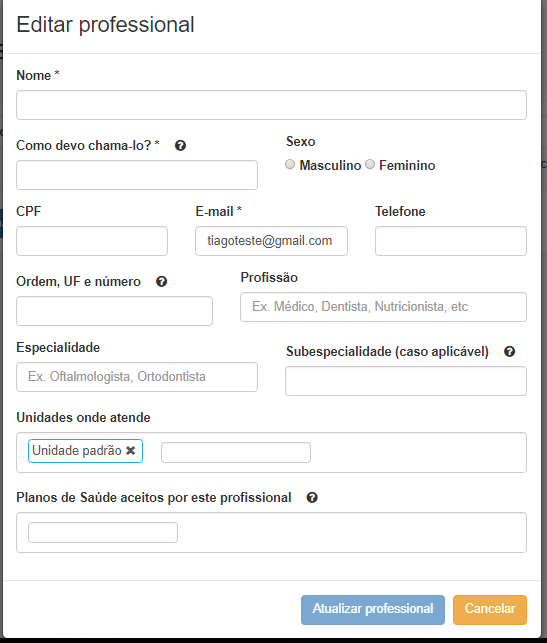Click the Planos de Saúde tag input
547x643 pixels.
point(103,532)
